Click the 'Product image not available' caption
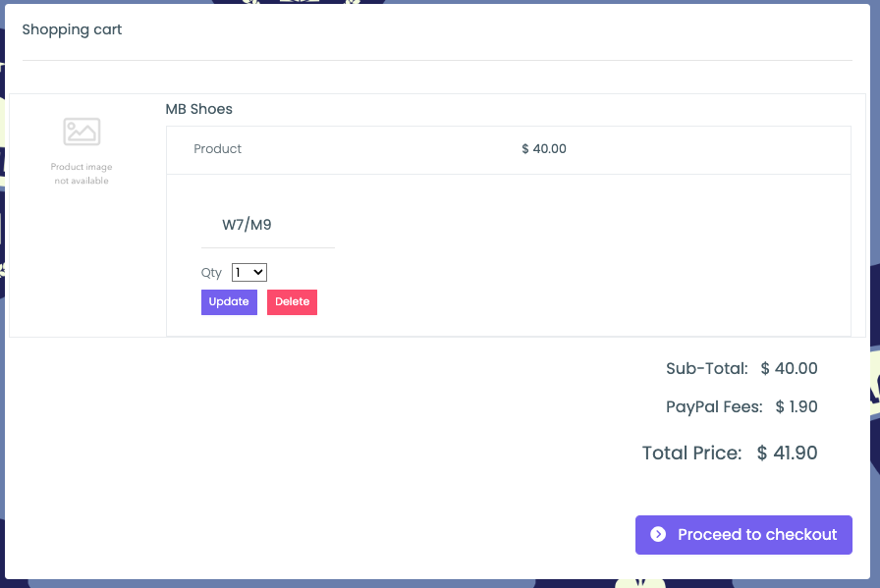The width and height of the screenshot is (880, 588). pyautogui.click(x=82, y=174)
